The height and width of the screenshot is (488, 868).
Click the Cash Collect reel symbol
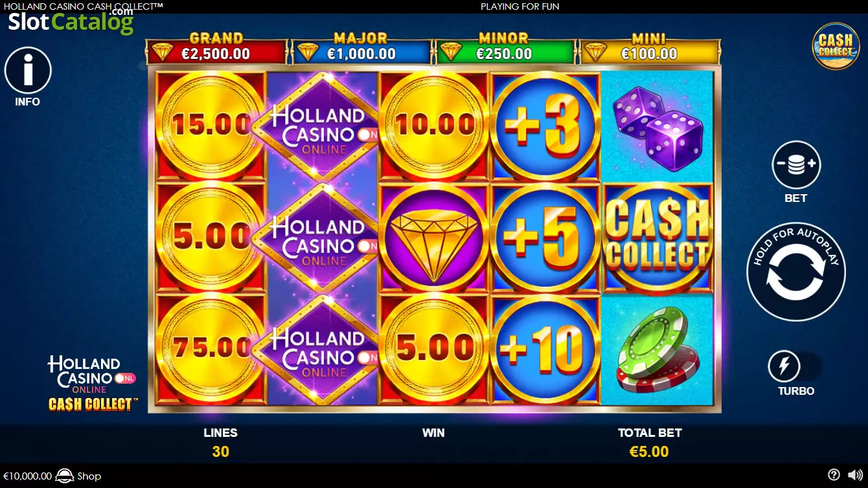tap(657, 236)
